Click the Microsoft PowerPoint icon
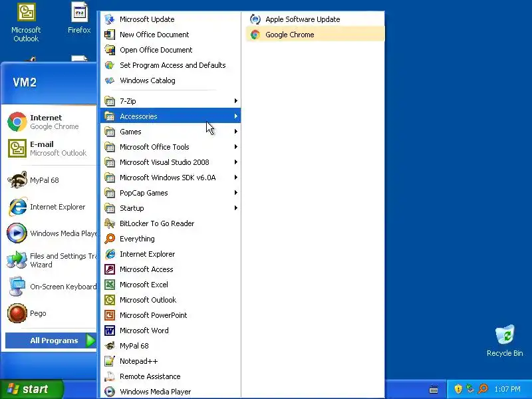This screenshot has height=399, width=532. (110, 315)
